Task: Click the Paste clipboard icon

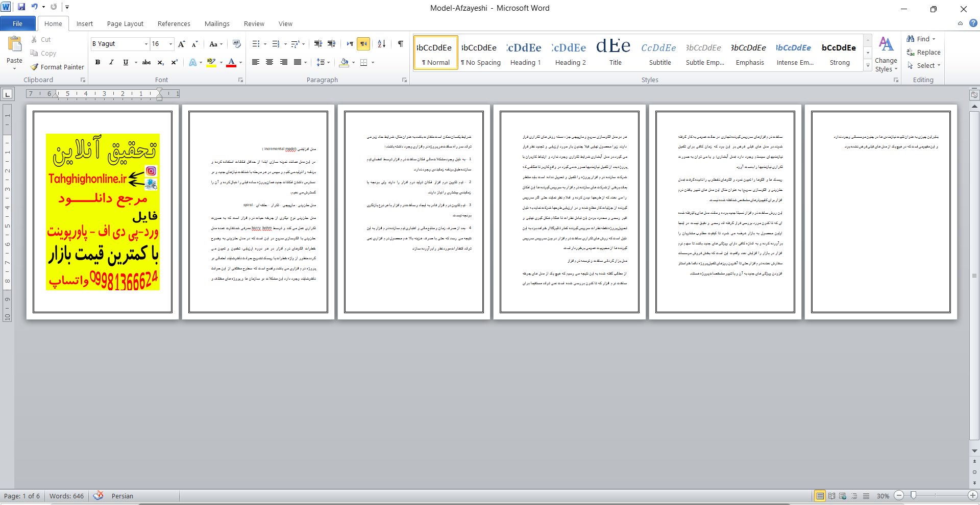Action: [14, 44]
